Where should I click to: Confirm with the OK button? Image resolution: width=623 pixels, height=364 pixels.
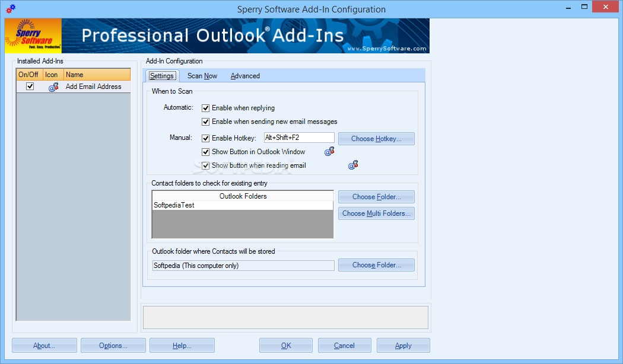(x=286, y=346)
